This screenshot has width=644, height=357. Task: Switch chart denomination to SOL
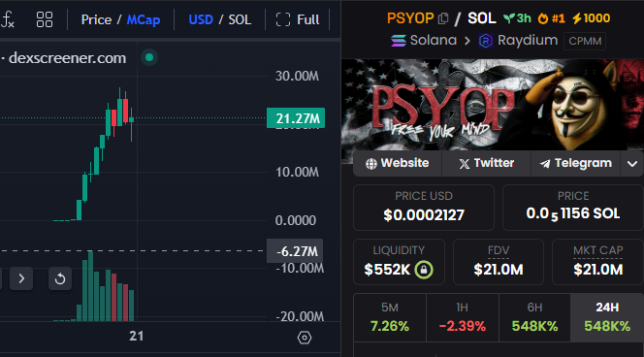[x=240, y=19]
